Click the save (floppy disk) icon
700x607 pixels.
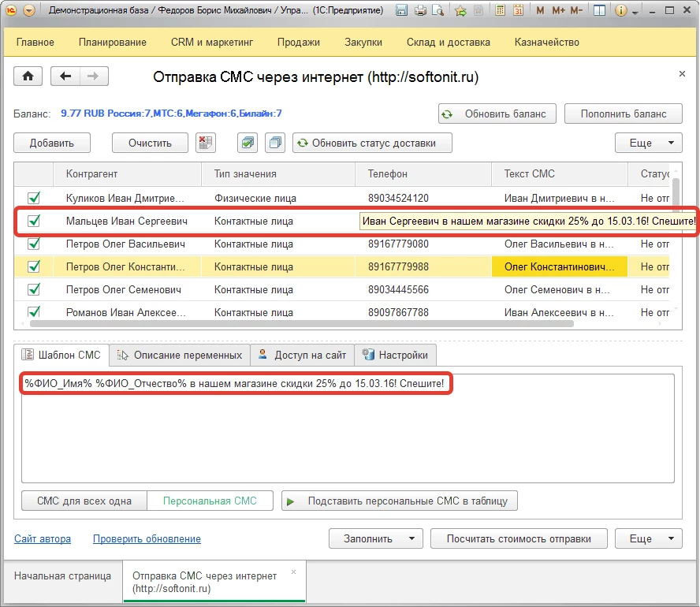pos(402,11)
